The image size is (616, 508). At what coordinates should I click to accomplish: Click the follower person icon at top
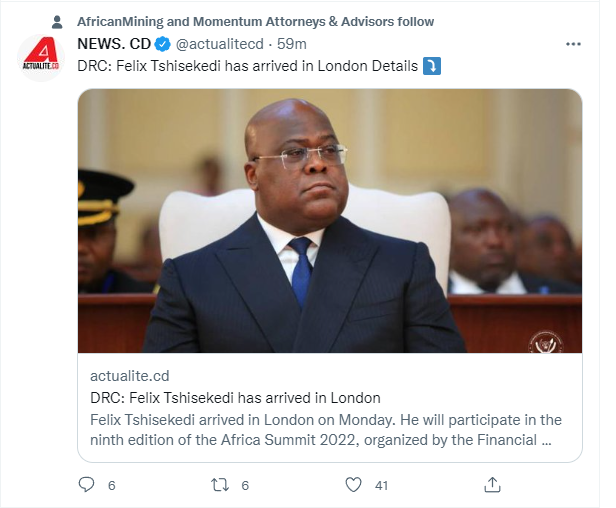point(56,21)
